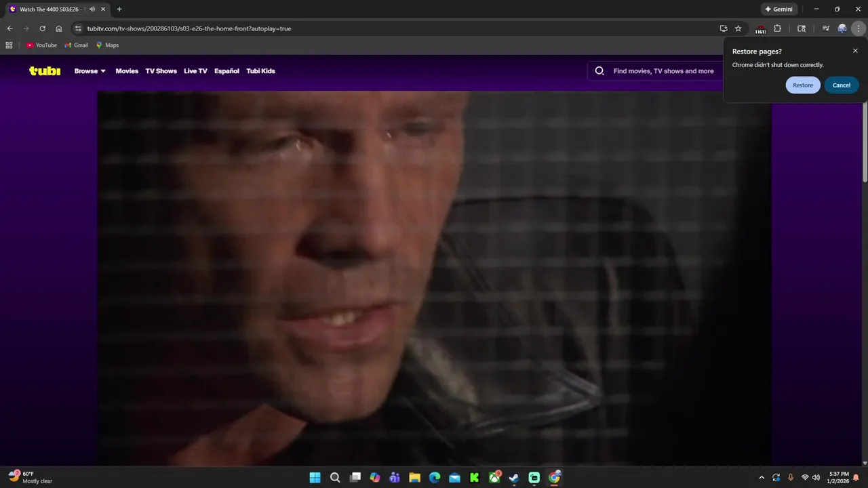The width and height of the screenshot is (868, 488).
Task: Open Tubi Kids section
Action: click(x=260, y=71)
